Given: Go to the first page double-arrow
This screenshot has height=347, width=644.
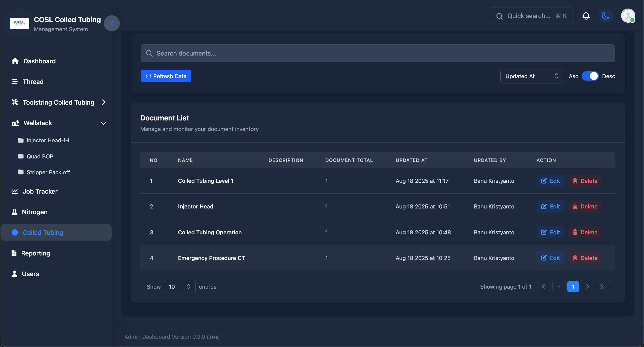Looking at the screenshot, I should [544, 287].
